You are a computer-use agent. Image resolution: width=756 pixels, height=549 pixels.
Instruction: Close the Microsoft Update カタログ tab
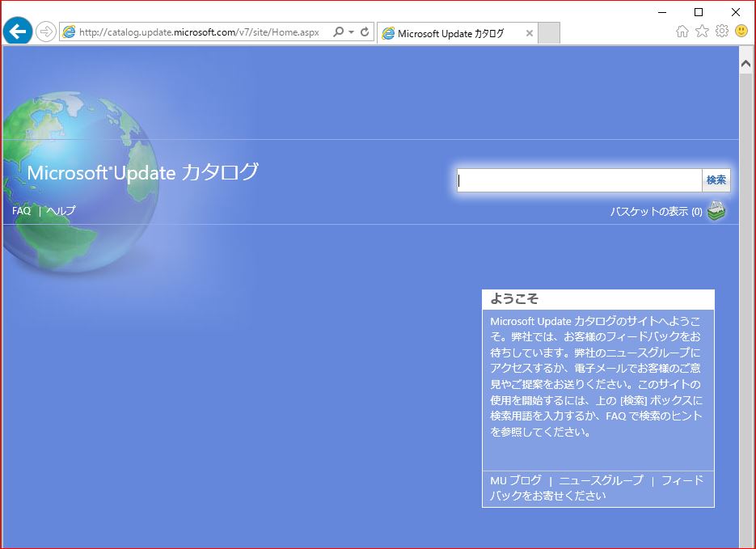(529, 33)
